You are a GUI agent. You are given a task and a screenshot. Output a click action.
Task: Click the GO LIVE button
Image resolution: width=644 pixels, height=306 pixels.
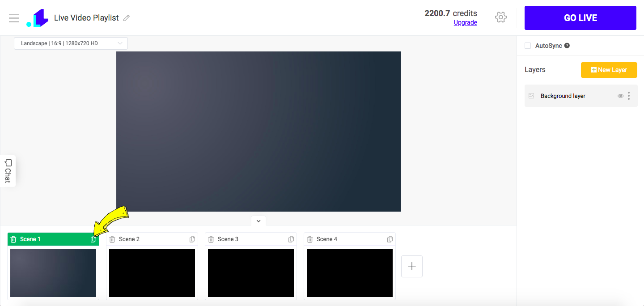coord(580,18)
